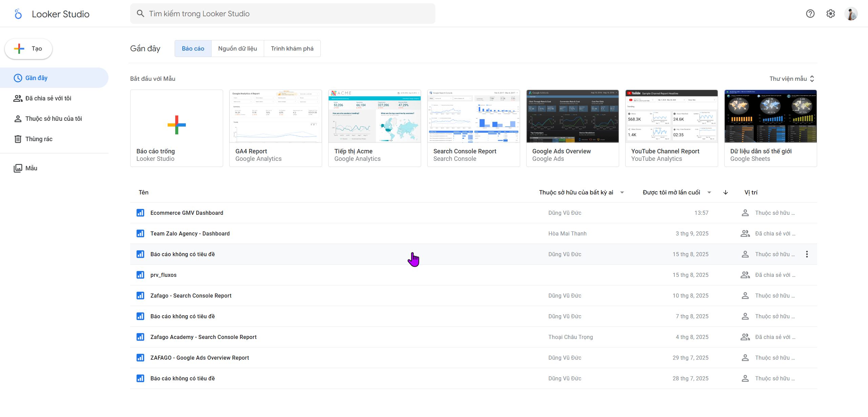
Task: Click the Tạo create button
Action: [x=28, y=49]
